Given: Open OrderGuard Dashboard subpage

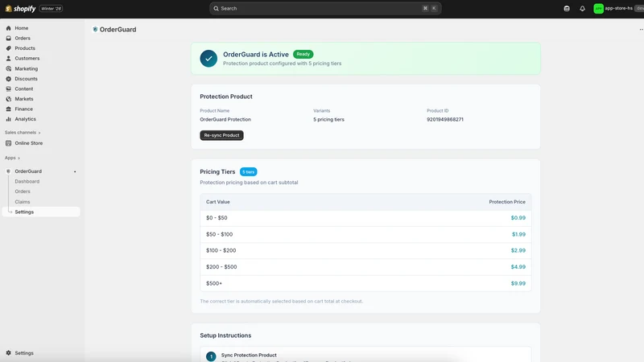Looking at the screenshot, I should 27,182.
